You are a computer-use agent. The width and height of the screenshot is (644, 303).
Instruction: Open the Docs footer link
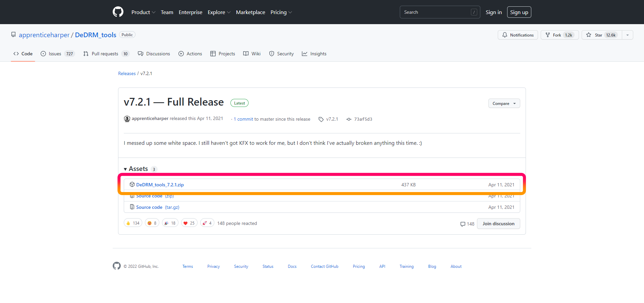292,266
